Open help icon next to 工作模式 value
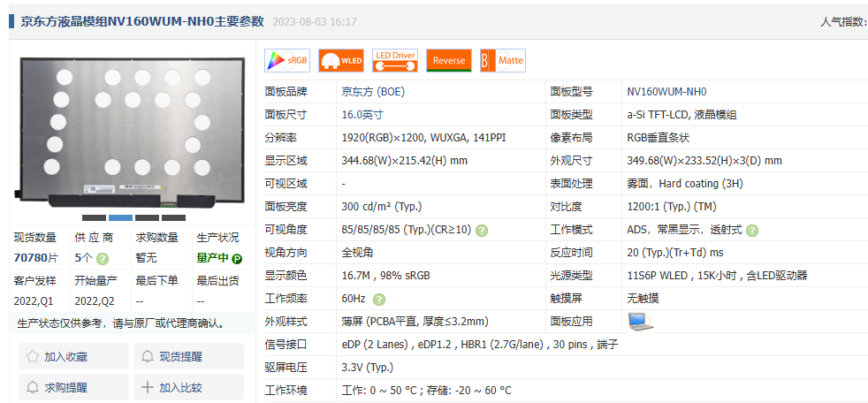The height and width of the screenshot is (403, 868). [x=751, y=231]
